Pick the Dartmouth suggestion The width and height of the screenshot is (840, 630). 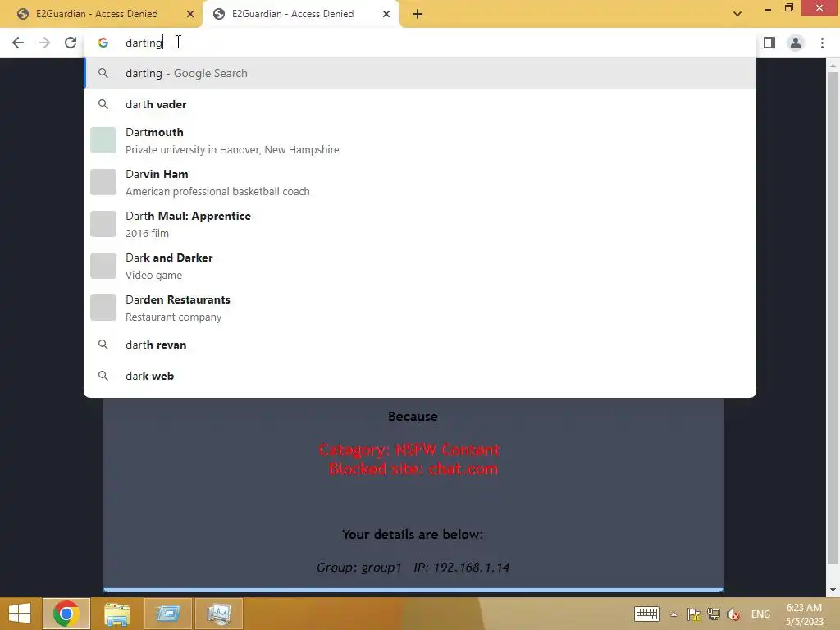(420, 140)
